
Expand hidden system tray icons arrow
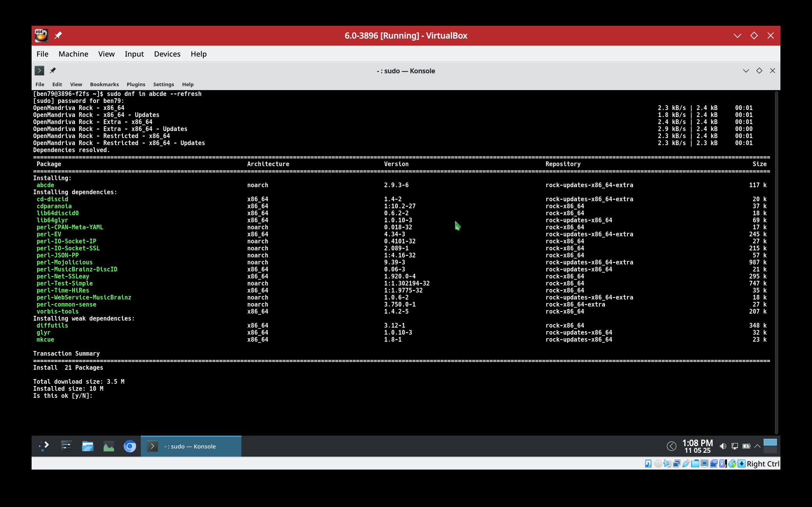click(757, 446)
